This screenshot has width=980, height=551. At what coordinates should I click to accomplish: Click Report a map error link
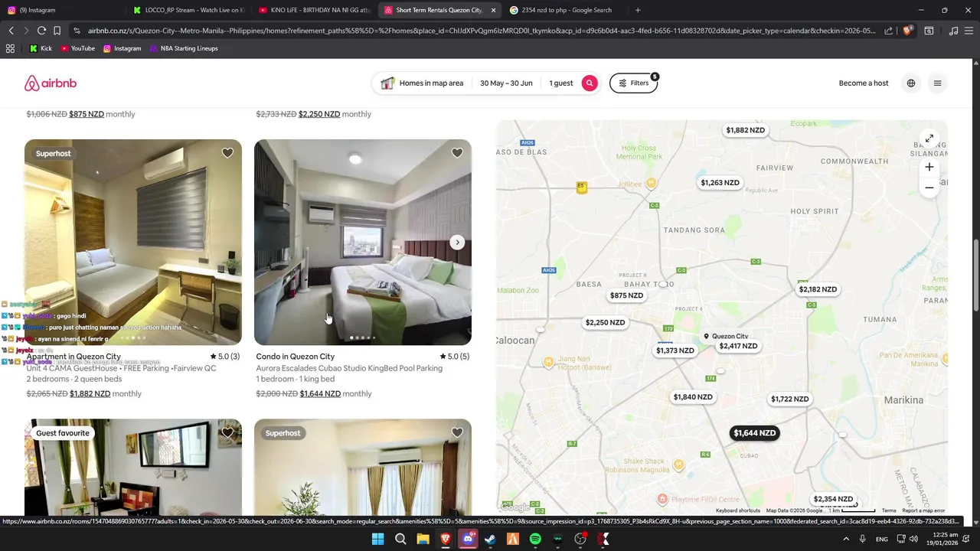click(x=923, y=510)
